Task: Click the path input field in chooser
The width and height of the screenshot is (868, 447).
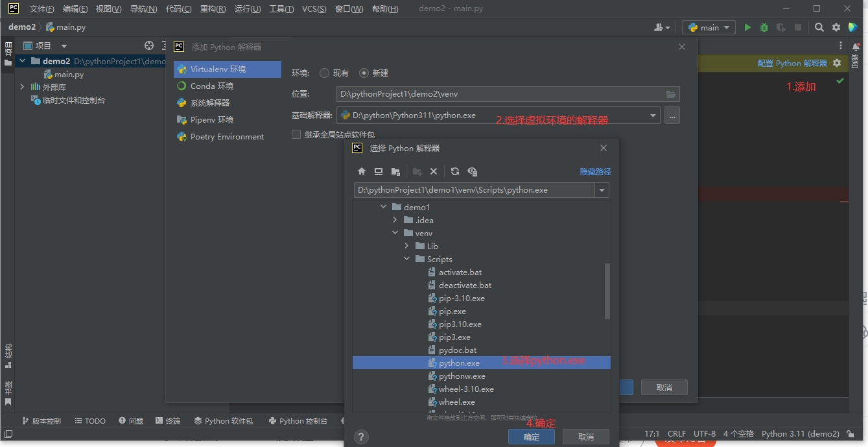Action: pos(475,190)
